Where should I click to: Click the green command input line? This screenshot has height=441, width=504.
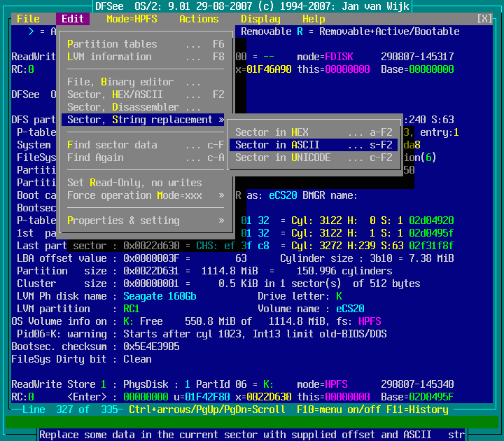252,421
